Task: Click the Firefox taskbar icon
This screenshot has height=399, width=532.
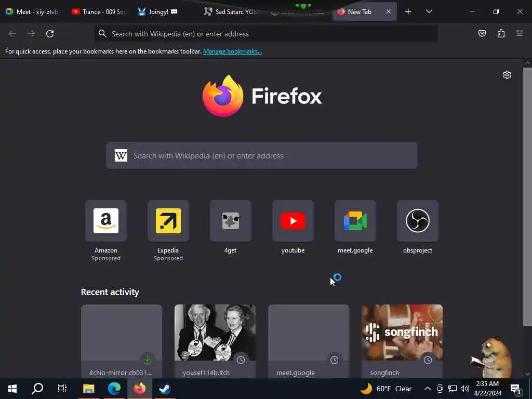Action: point(139,389)
